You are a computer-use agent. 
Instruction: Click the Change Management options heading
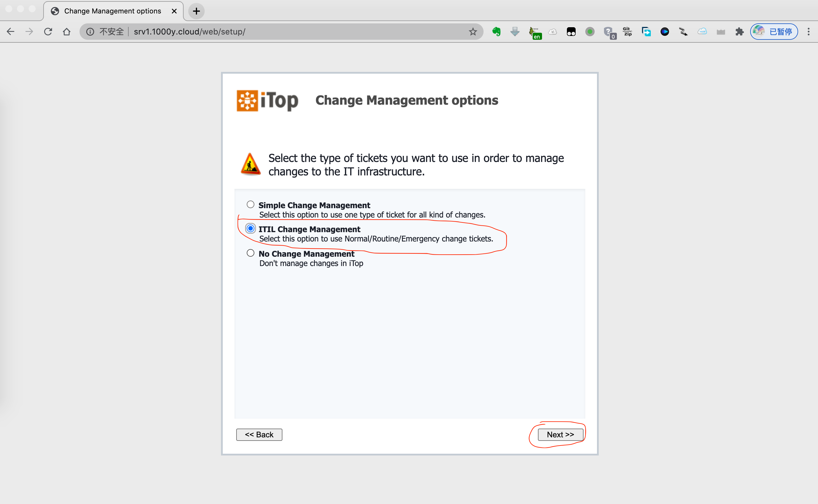tap(407, 100)
